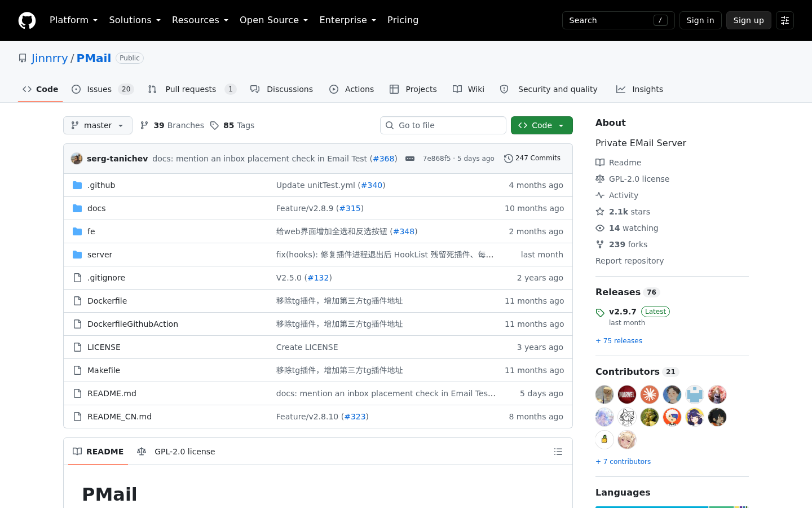Click the stars star icon
Viewport: 812px width, 508px height.
pyautogui.click(x=600, y=212)
